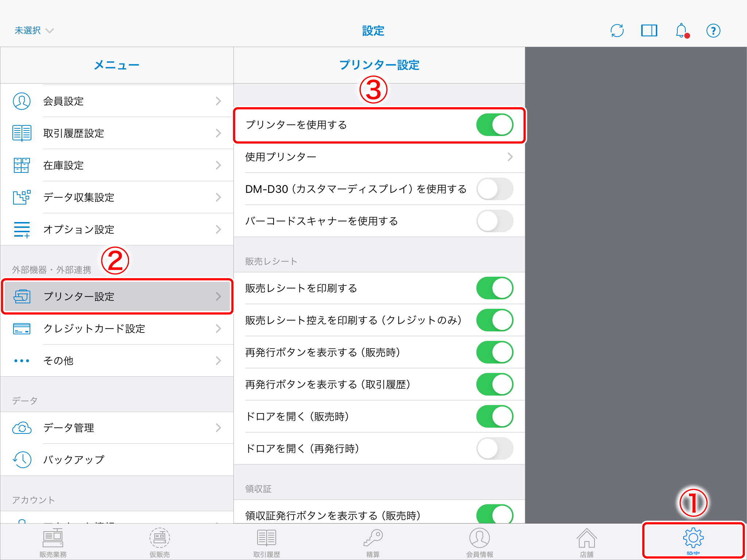
Task: Expand オプション設定 chevron arrow
Action: (218, 229)
